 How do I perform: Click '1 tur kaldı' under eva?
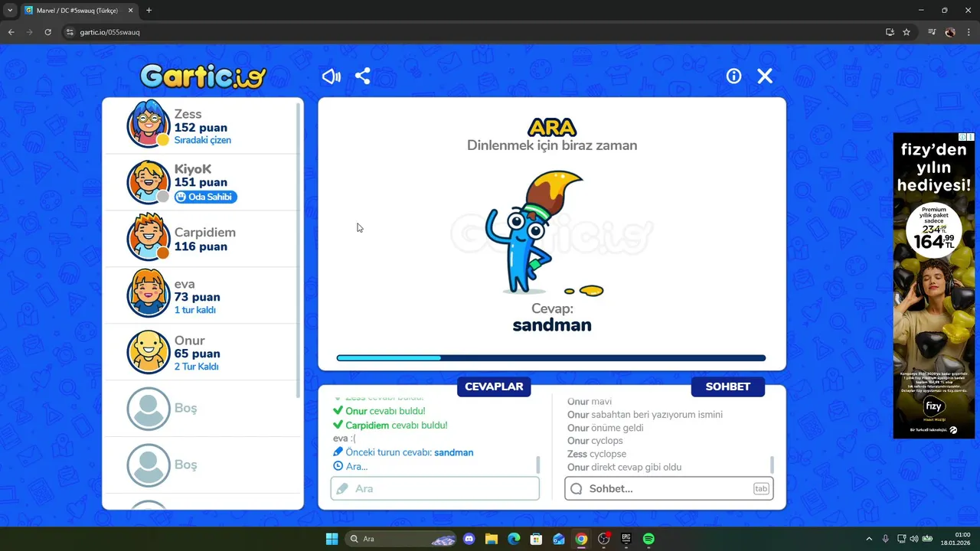[195, 310]
